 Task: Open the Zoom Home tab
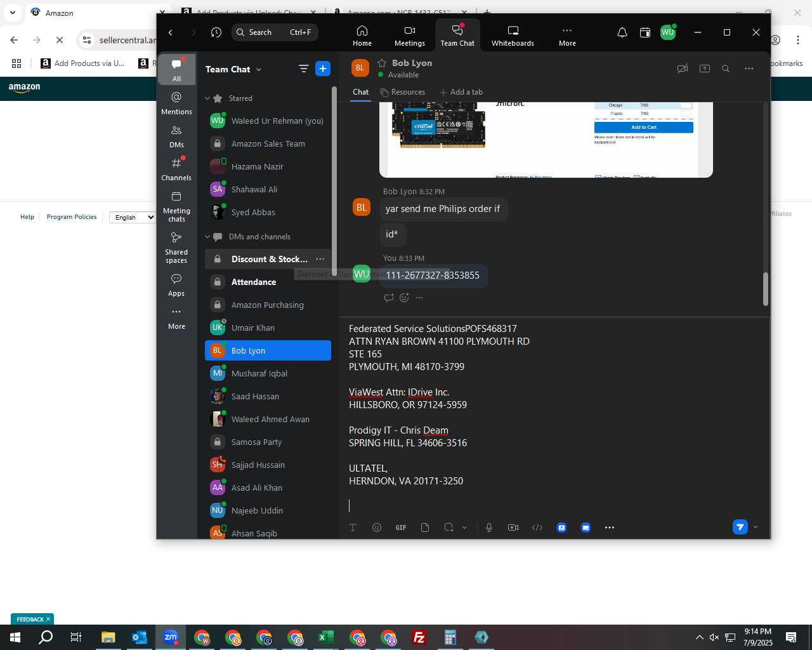(362, 36)
